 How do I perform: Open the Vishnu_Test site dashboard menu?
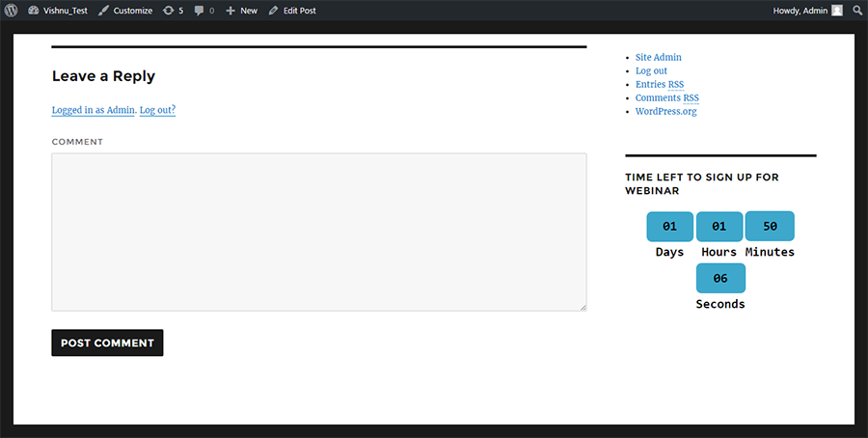click(x=58, y=11)
